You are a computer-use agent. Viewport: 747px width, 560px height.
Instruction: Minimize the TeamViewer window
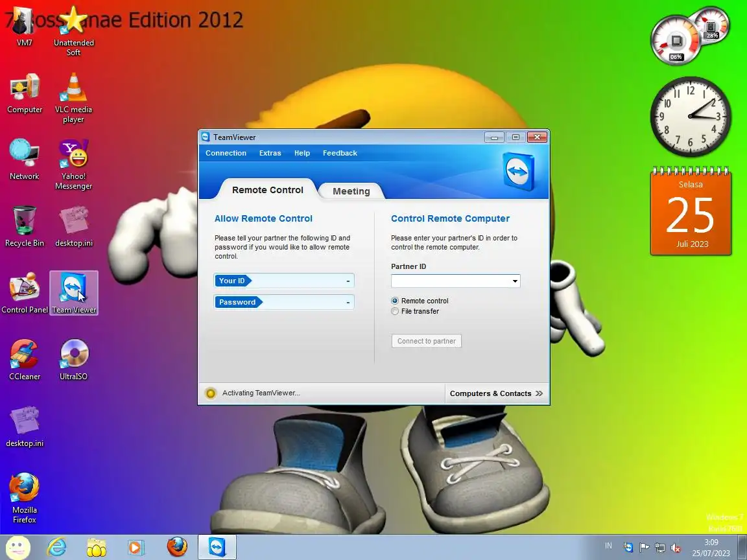click(x=494, y=137)
